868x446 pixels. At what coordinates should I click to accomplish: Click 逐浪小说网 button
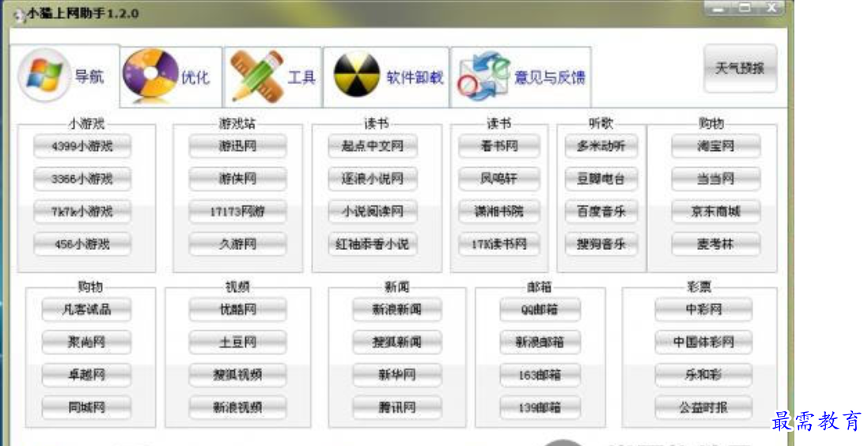pos(373,179)
